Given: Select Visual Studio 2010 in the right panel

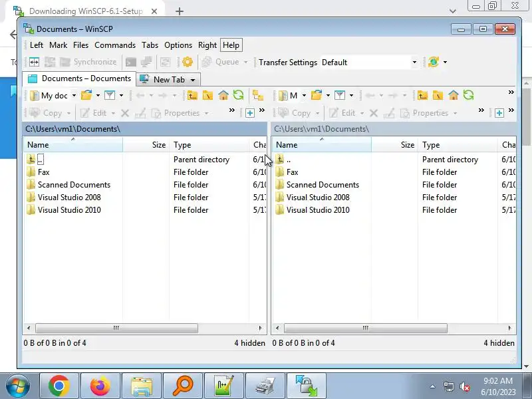Looking at the screenshot, I should 318,210.
